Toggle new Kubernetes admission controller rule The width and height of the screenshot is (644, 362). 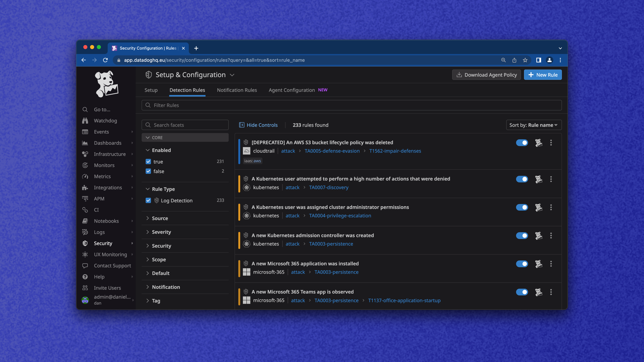coord(522,236)
